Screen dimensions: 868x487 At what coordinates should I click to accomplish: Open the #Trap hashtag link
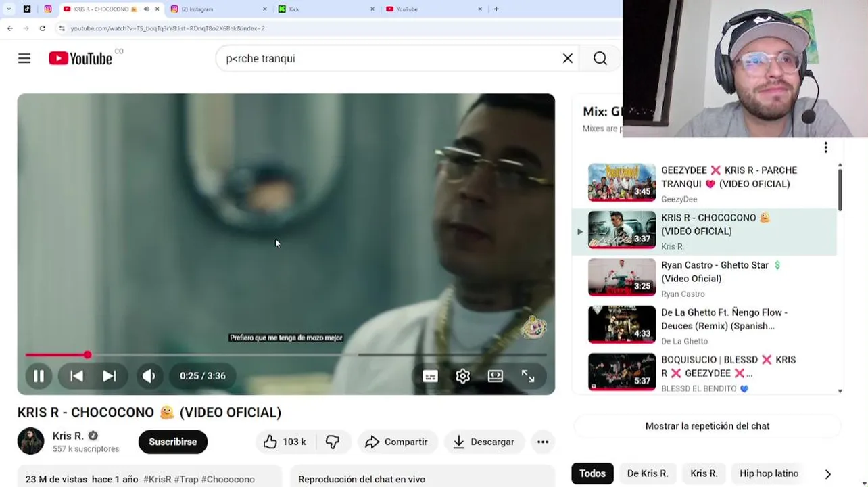186,479
